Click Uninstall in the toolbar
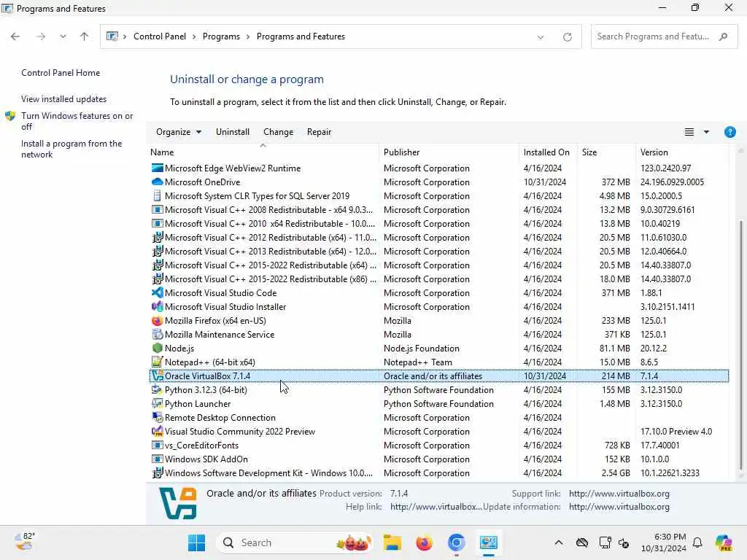Viewport: 747px width, 560px height. (233, 132)
